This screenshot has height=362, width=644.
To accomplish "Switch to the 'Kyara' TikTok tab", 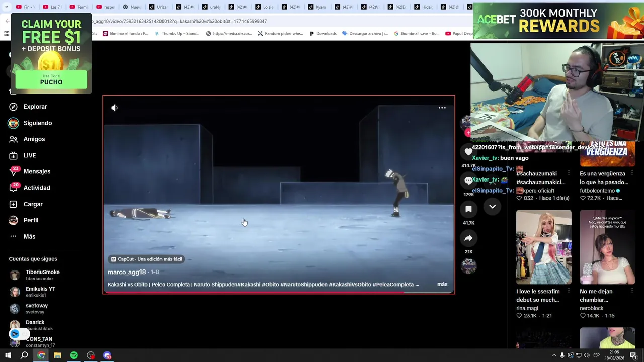I will pyautogui.click(x=318, y=7).
